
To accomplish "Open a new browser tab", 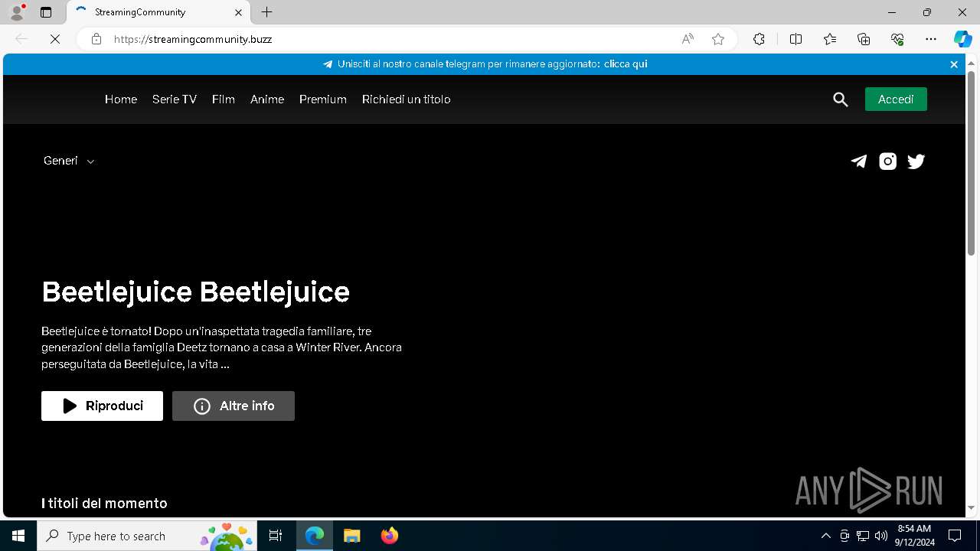I will point(266,12).
